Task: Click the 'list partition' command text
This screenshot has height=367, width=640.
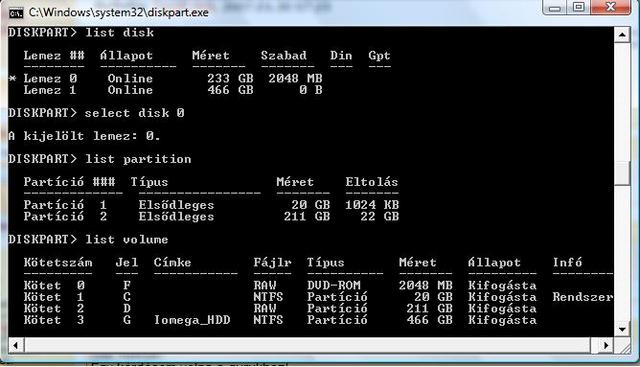Action: tap(138, 159)
